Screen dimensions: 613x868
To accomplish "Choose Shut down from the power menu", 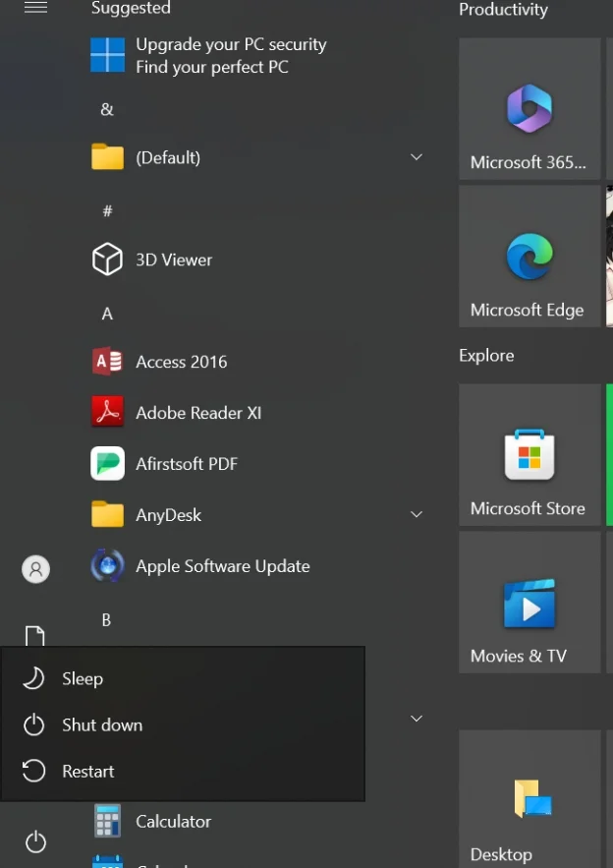I will [x=183, y=724].
